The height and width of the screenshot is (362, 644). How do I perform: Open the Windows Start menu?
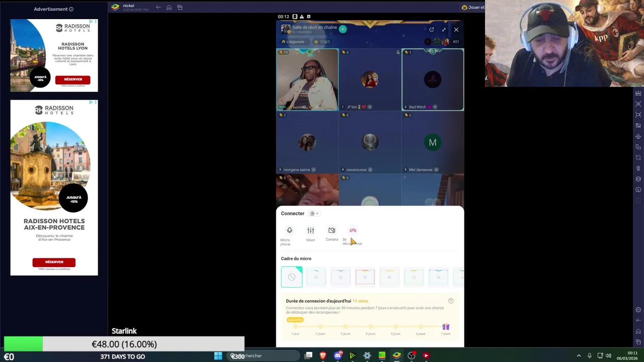(x=218, y=355)
